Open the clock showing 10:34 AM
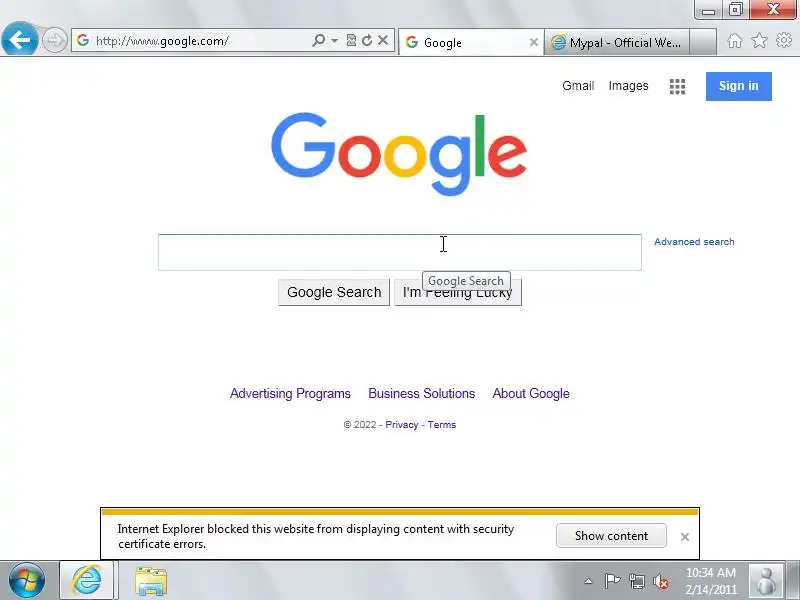Image resolution: width=800 pixels, height=600 pixels. click(711, 581)
